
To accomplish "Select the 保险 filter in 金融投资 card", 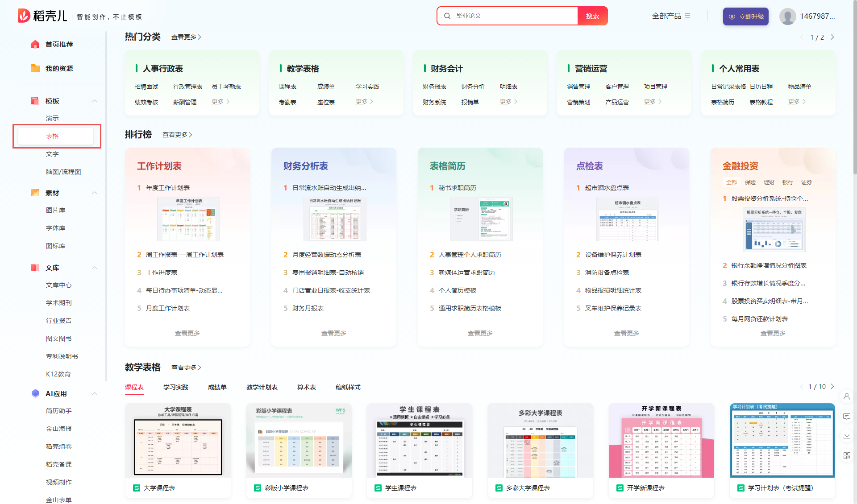I will coord(750,182).
